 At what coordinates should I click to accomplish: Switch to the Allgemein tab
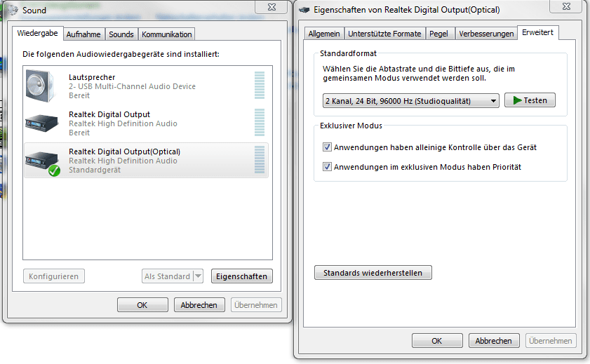pyautogui.click(x=324, y=34)
